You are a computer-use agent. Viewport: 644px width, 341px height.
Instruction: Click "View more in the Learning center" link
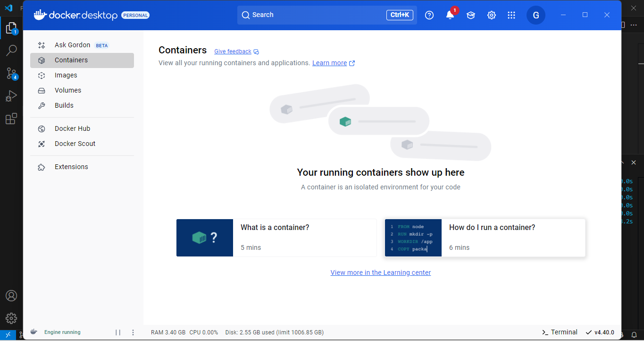[381, 273]
